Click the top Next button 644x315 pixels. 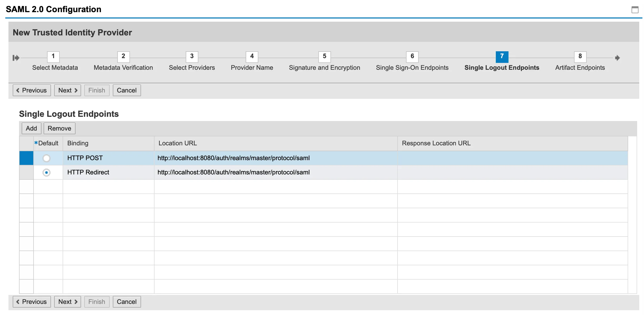click(68, 90)
